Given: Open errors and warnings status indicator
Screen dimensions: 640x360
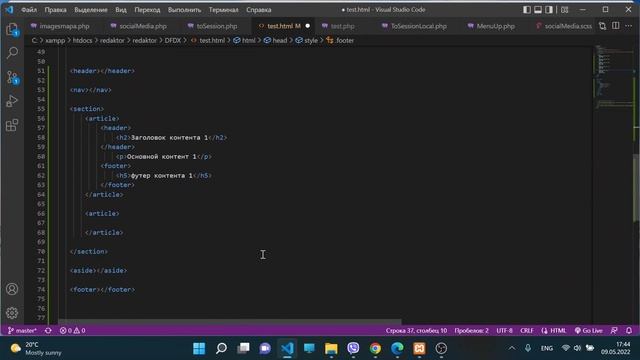Looking at the screenshot, I should [73, 331].
